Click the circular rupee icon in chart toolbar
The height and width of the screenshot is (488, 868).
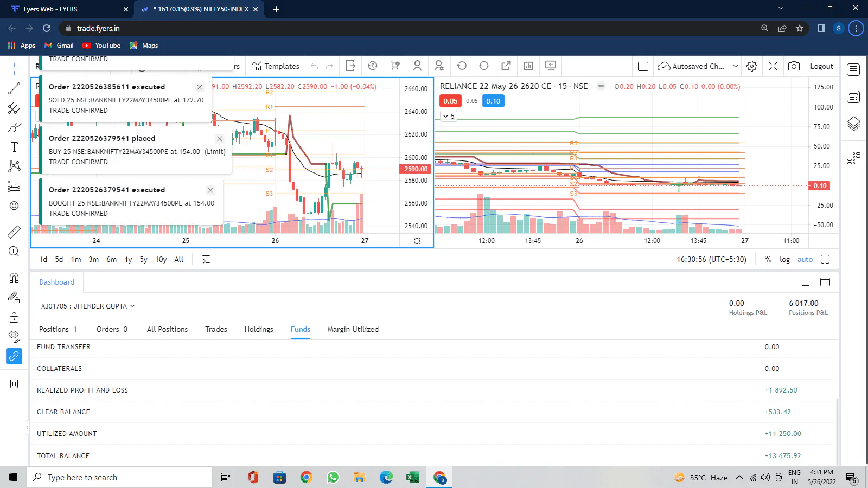373,66
